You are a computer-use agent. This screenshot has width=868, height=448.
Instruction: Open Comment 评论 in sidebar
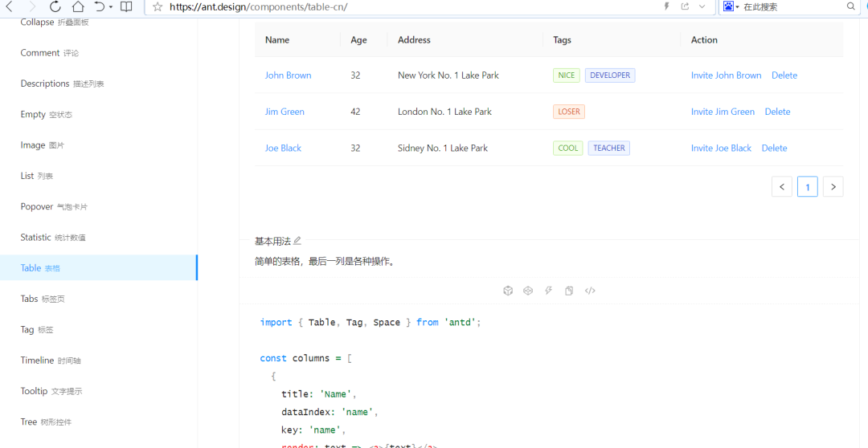[49, 53]
